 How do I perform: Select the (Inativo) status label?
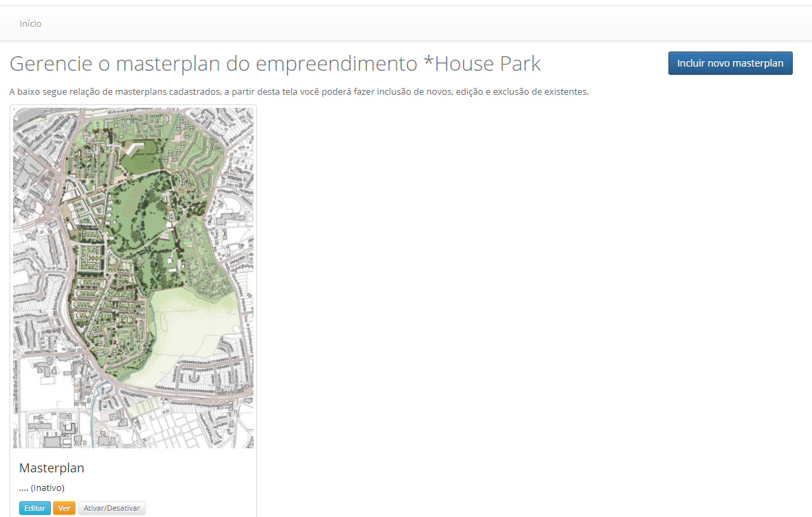click(47, 488)
